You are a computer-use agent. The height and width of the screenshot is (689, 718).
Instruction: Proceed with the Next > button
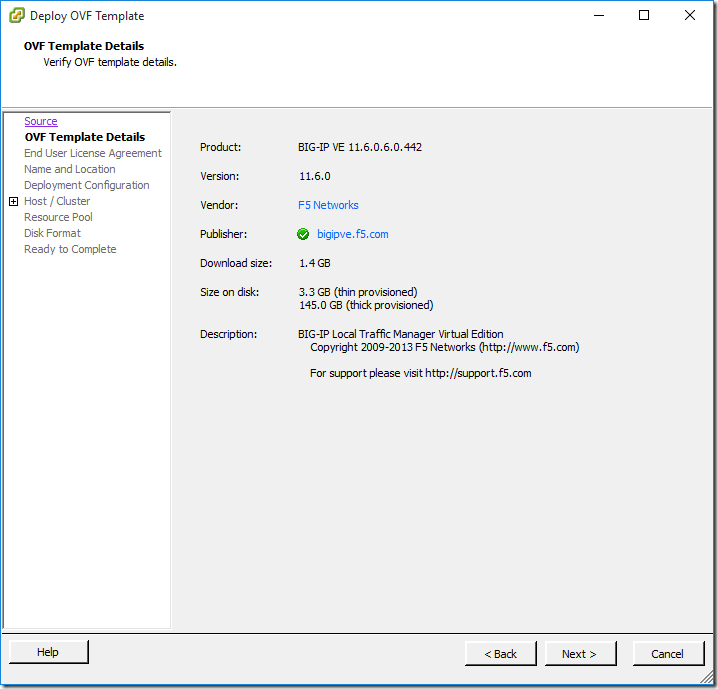pos(581,654)
